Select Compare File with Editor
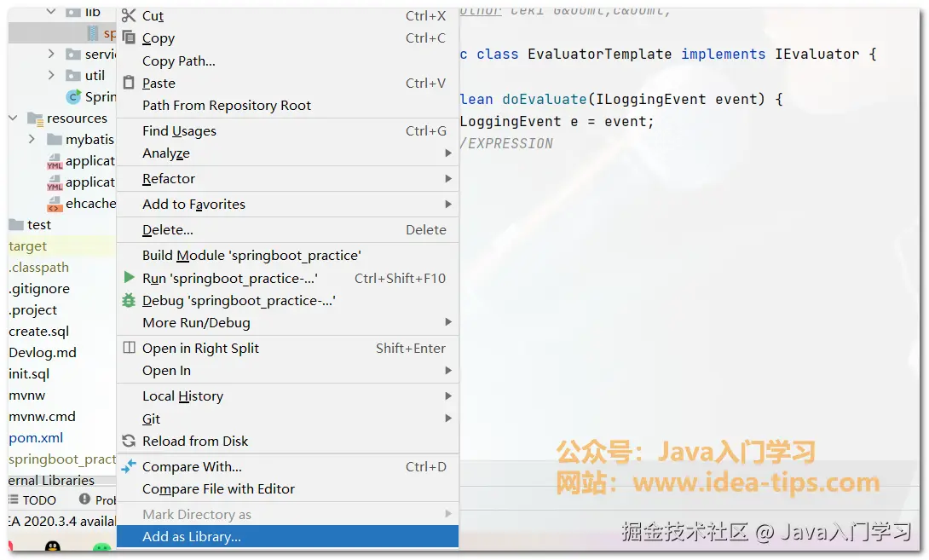The height and width of the screenshot is (560, 929). tap(287, 488)
